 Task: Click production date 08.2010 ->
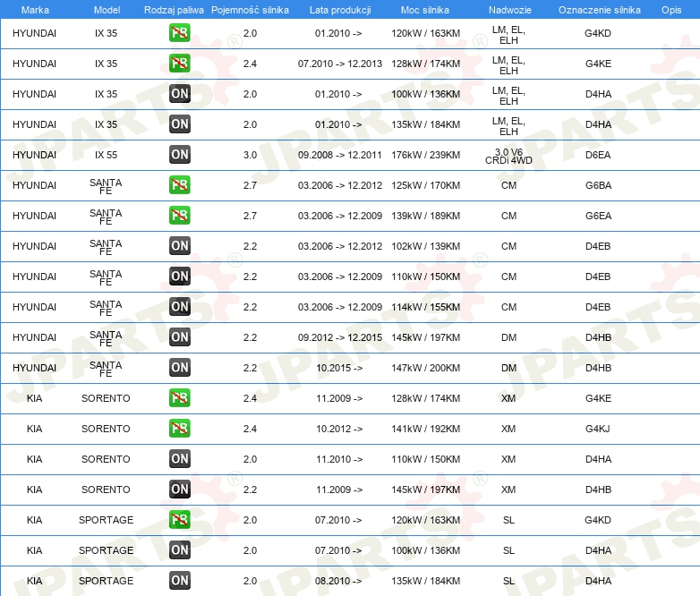(338, 581)
